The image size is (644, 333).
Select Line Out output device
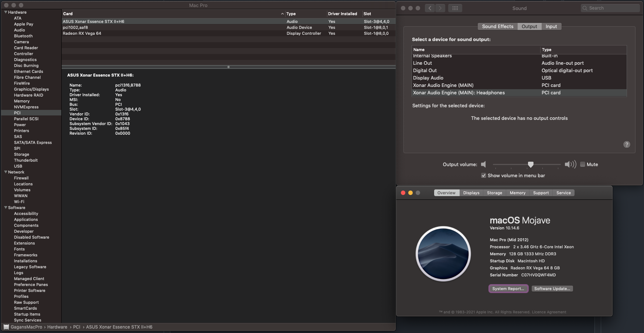point(519,63)
